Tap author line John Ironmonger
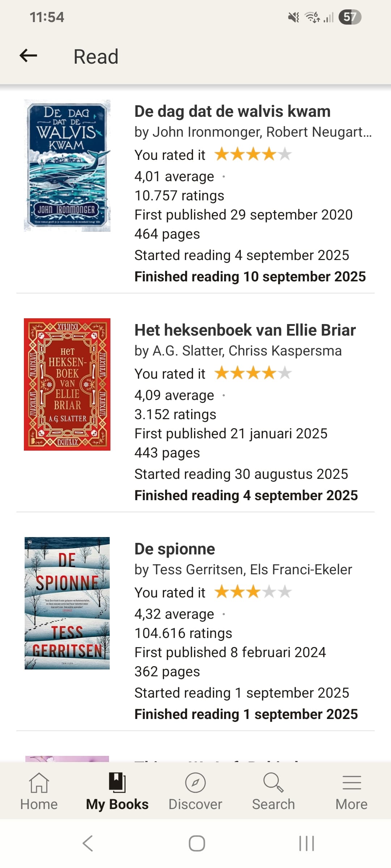391x868 pixels. tap(253, 132)
